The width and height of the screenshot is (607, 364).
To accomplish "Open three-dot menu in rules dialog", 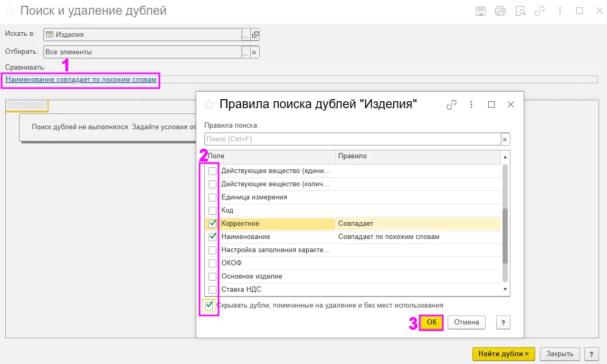I will (x=471, y=104).
